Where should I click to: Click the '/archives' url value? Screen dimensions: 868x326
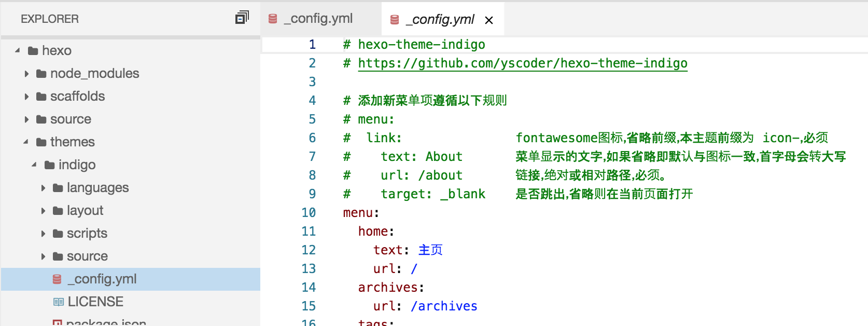pos(444,306)
